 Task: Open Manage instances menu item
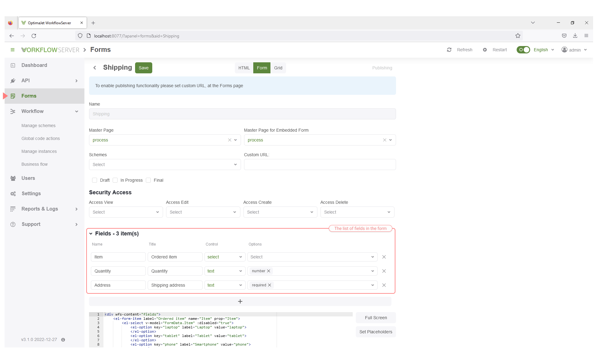pyautogui.click(x=39, y=151)
